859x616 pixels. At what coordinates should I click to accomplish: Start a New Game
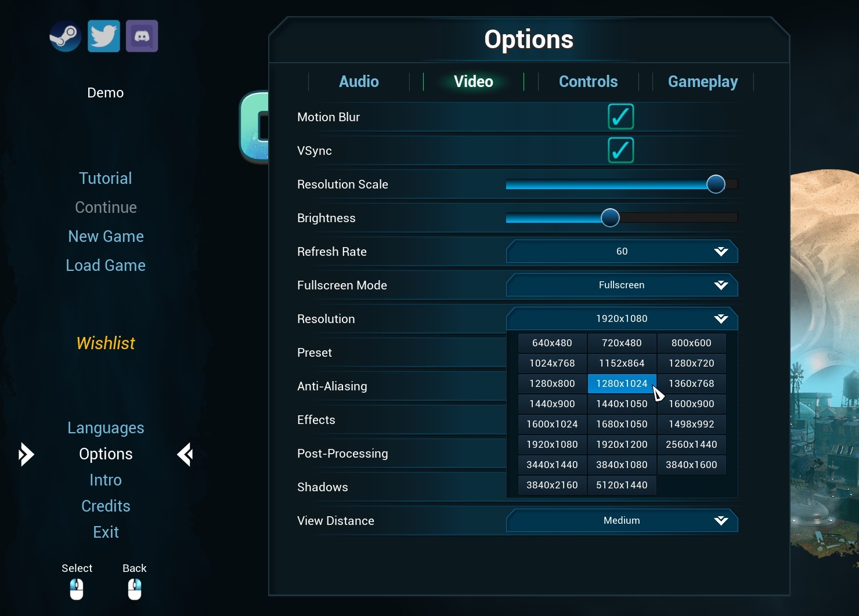coord(106,237)
